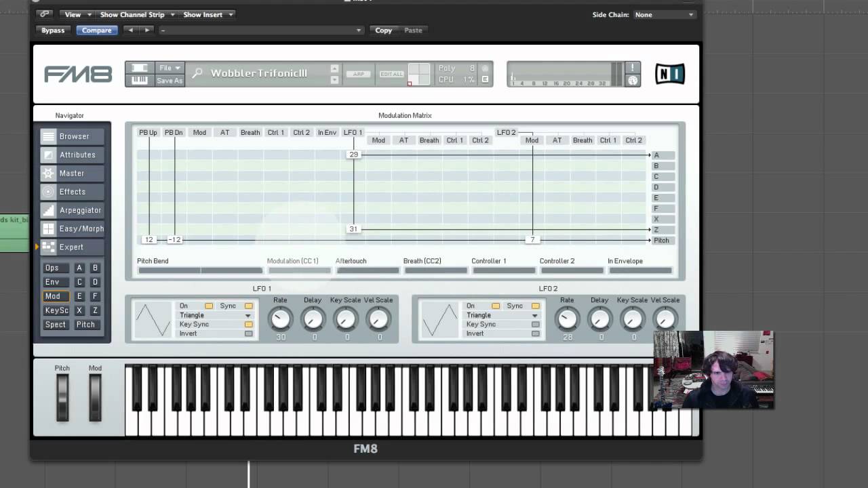Toggle the keyboard view icon in header
The width and height of the screenshot is (868, 488).
(x=139, y=80)
